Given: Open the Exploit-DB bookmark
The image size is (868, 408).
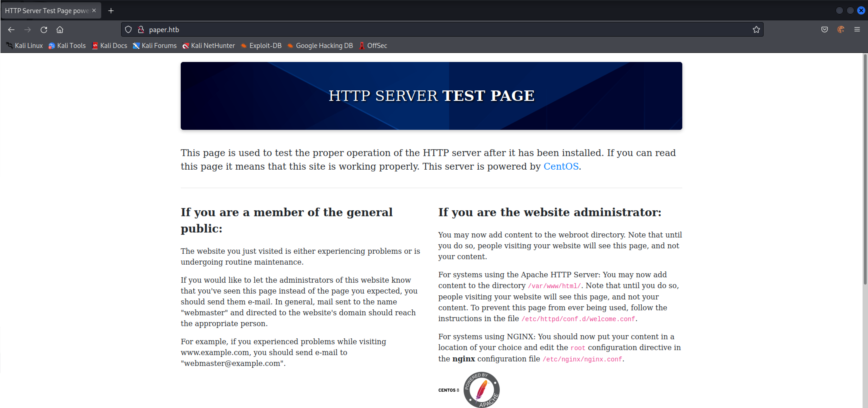Looking at the screenshot, I should 265,45.
